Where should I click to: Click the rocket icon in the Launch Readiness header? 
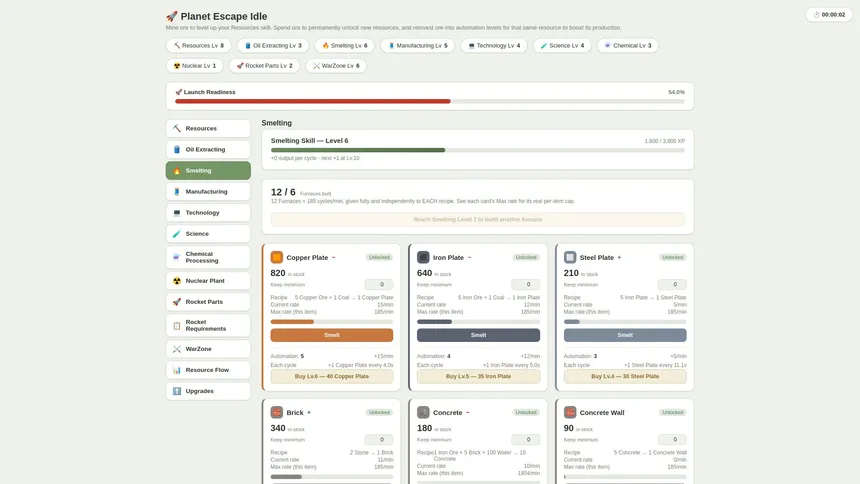tap(178, 92)
